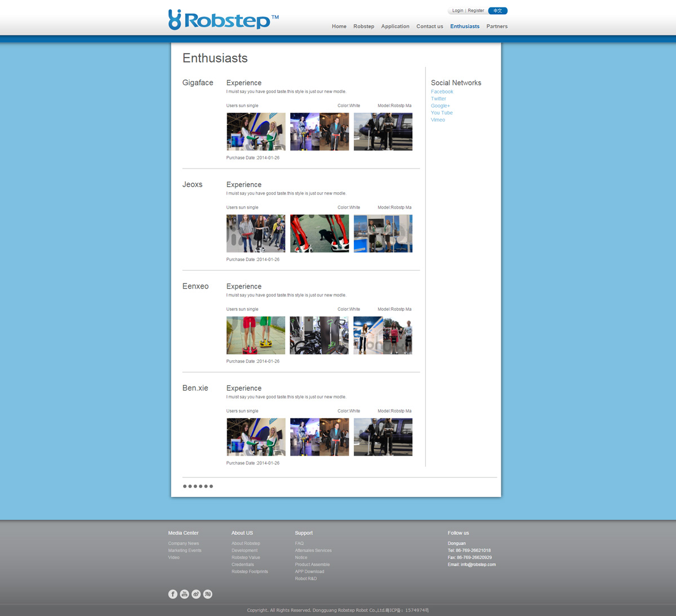Image resolution: width=676 pixels, height=616 pixels.
Task: Open the Vimeo link in the sidebar
Action: [x=438, y=120]
